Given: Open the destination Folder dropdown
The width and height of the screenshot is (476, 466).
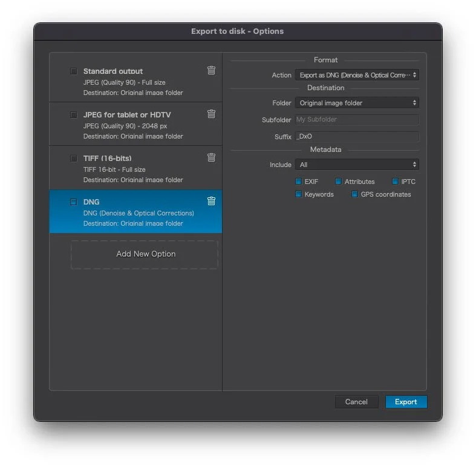Looking at the screenshot, I should pyautogui.click(x=357, y=103).
